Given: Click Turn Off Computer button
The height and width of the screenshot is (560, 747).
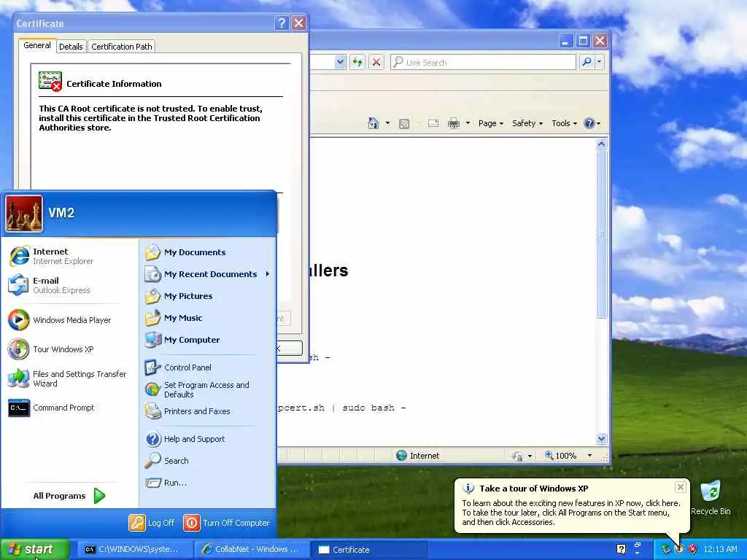Looking at the screenshot, I should [226, 523].
